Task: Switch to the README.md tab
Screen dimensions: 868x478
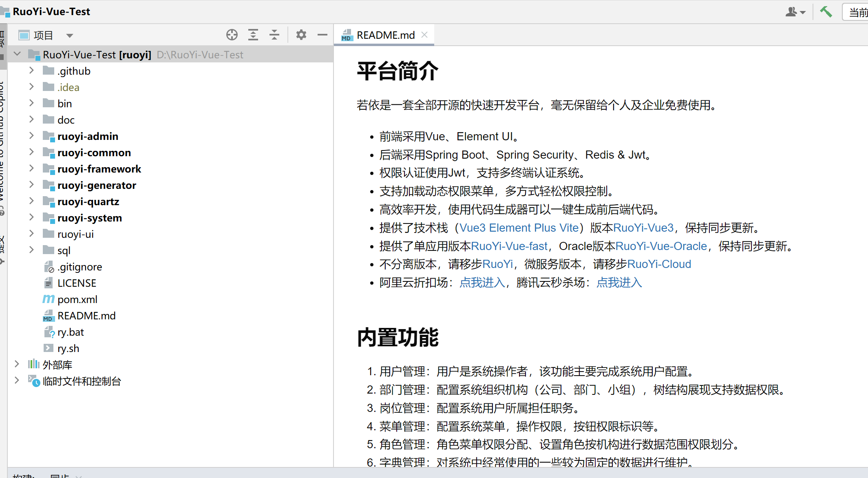Action: pos(385,35)
